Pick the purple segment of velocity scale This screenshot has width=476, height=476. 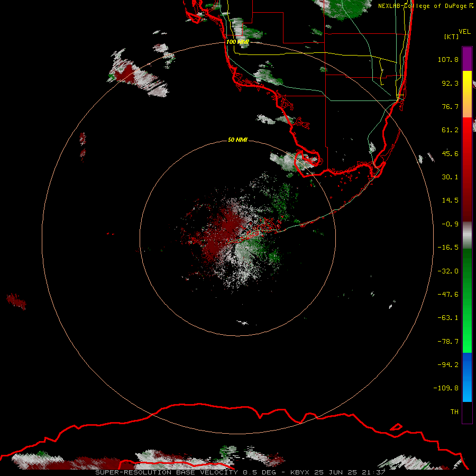tap(467, 59)
